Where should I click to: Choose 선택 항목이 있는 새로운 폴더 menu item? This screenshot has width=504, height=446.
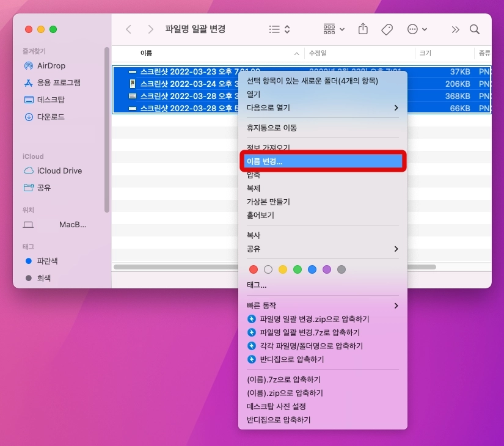[323, 81]
